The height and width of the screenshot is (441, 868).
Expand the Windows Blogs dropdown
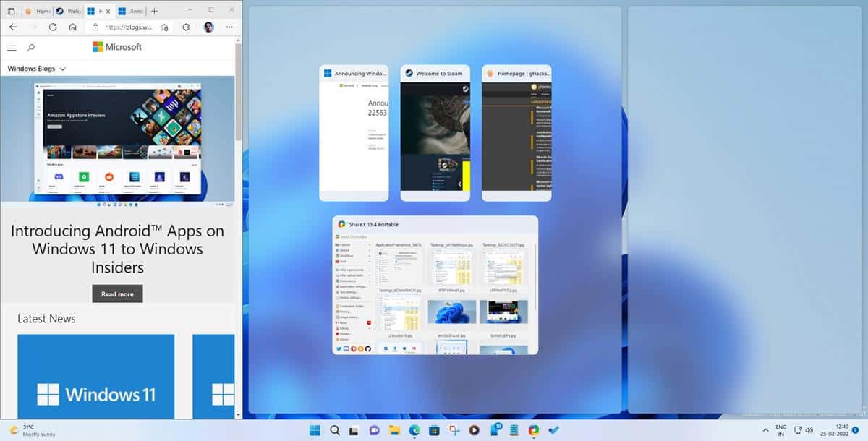click(37, 69)
